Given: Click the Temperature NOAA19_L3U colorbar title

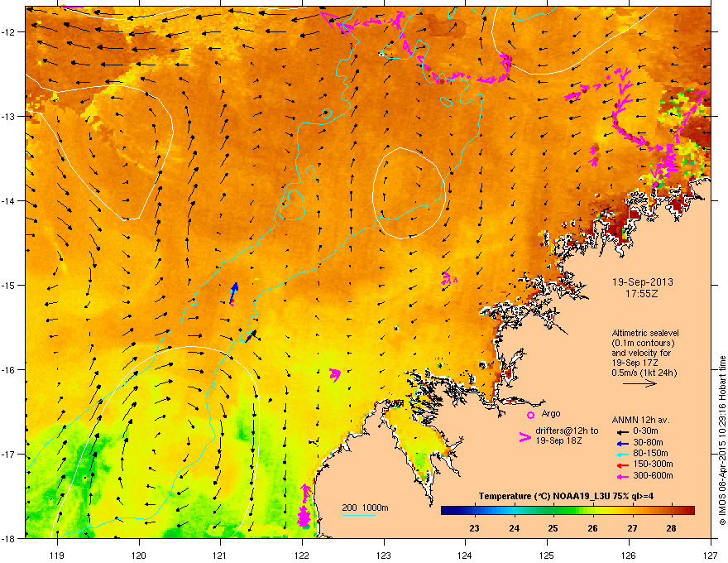Looking at the screenshot, I should (567, 496).
